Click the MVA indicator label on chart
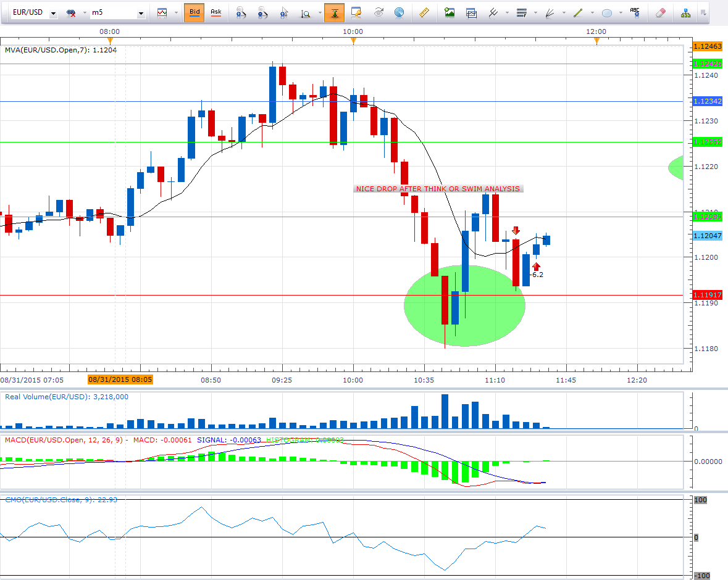Image resolution: width=728 pixels, height=580 pixels. click(61, 50)
